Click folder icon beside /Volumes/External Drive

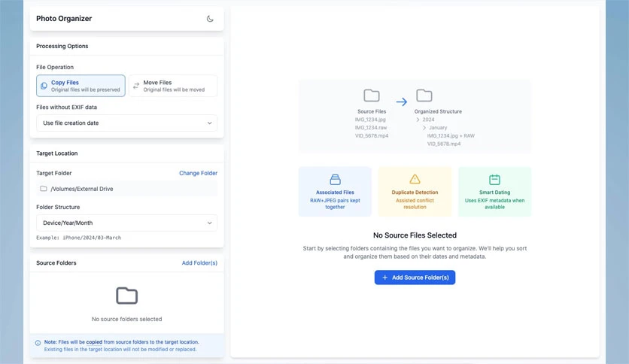click(44, 189)
